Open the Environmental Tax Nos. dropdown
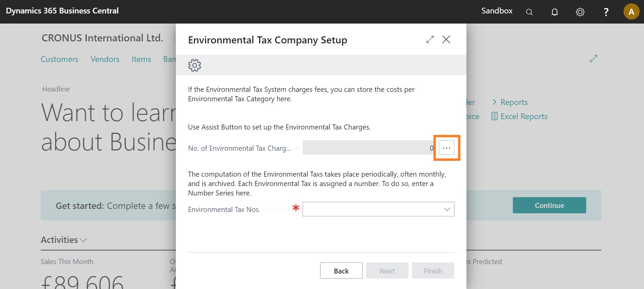Image resolution: width=644 pixels, height=289 pixels. 447,209
